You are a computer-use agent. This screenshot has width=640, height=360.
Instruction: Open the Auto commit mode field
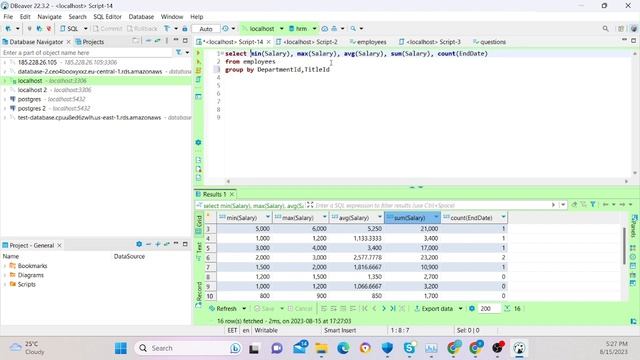(x=206, y=29)
